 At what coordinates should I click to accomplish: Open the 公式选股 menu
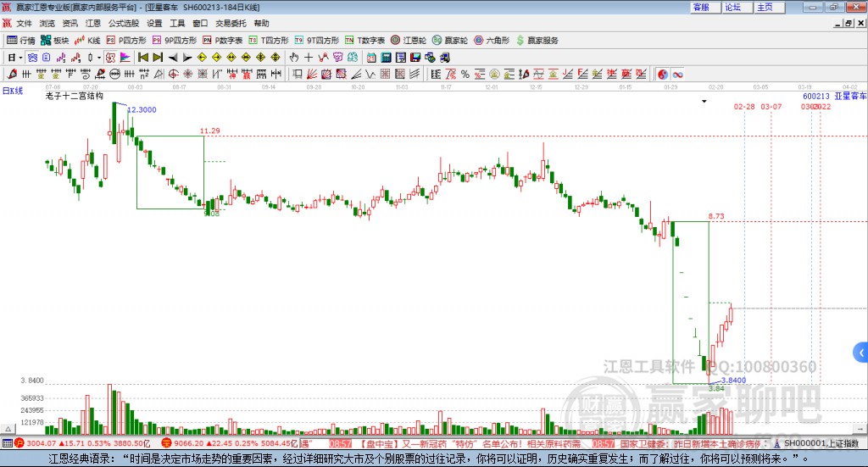click(x=124, y=23)
